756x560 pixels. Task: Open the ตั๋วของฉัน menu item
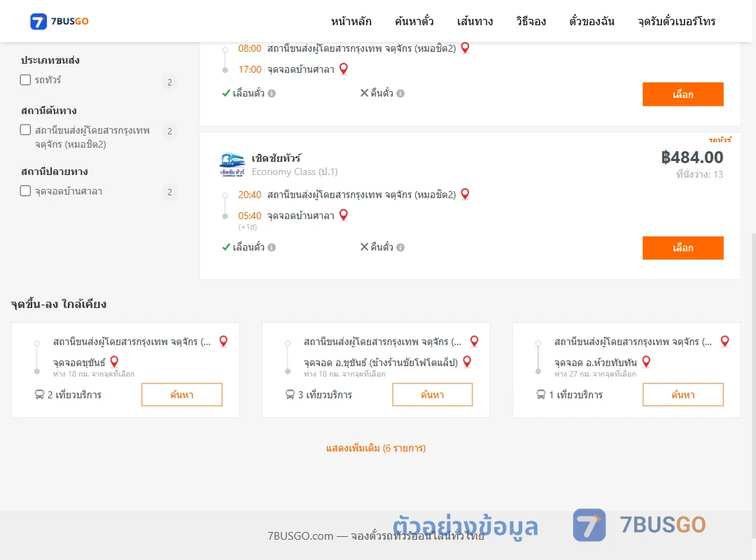click(591, 21)
